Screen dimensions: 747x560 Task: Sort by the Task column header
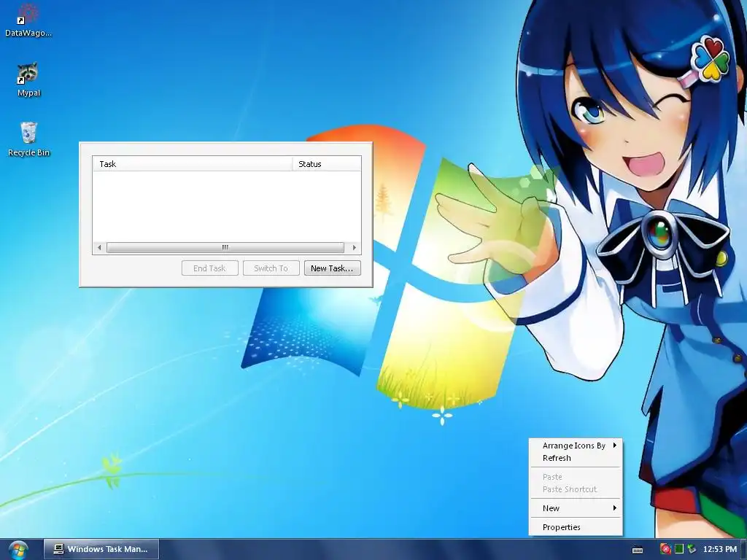pos(193,164)
